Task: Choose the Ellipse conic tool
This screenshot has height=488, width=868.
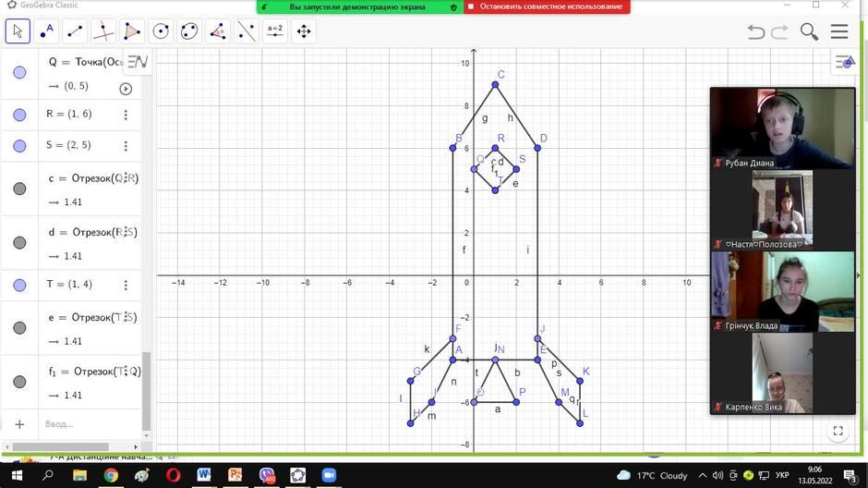Action: coord(189,31)
